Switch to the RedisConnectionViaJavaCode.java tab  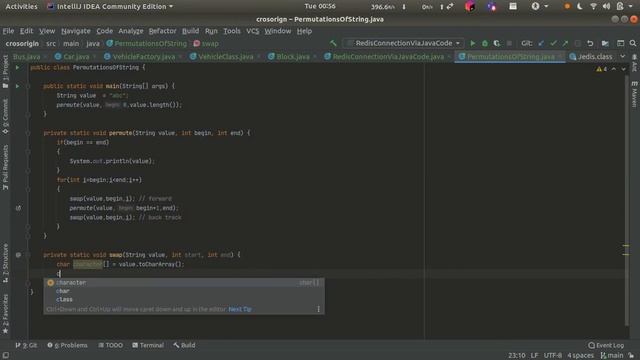[388, 57]
